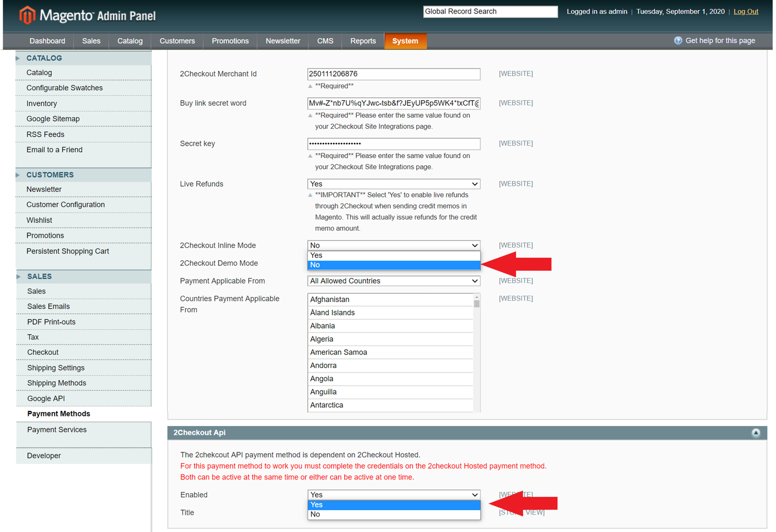Select Afghanistan in the countries list

click(390, 300)
